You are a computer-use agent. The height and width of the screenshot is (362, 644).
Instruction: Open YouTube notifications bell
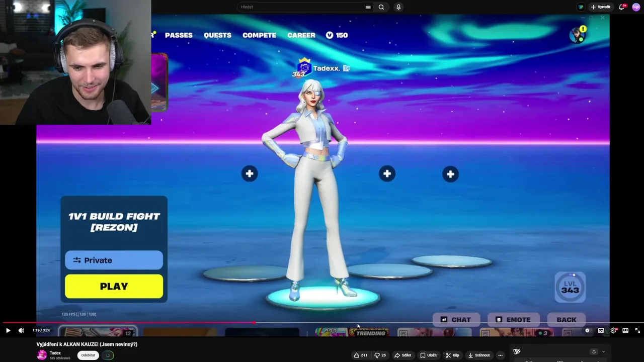[622, 7]
